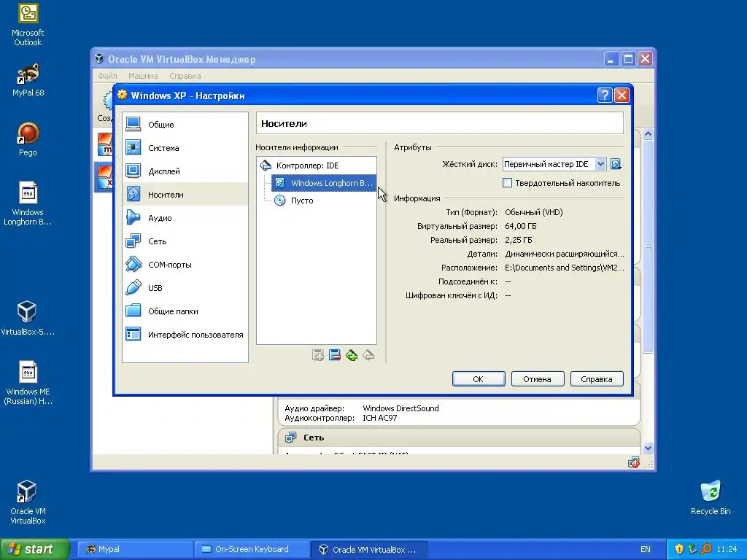Click the 2,25 ГБ real size value
This screenshot has height=560, width=747.
coord(519,240)
